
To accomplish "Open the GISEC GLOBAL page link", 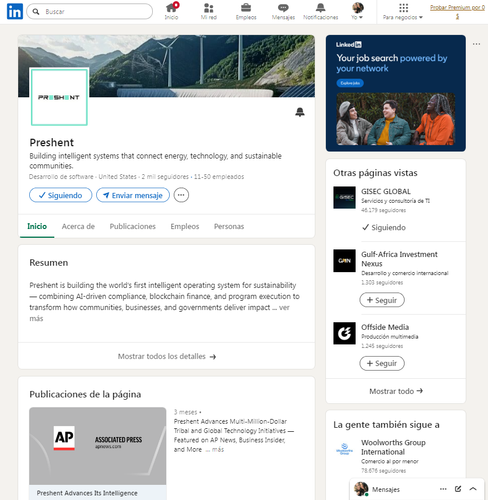I will (x=386, y=191).
